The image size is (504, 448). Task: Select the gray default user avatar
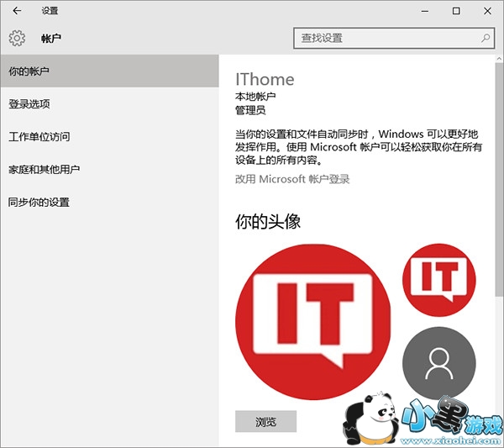click(439, 363)
